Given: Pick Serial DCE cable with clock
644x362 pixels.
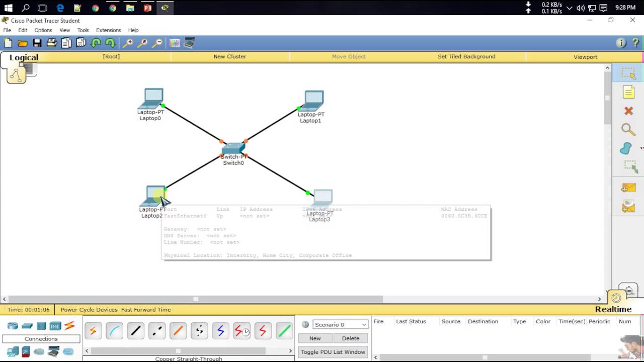Looking at the screenshot, I should [242, 331].
